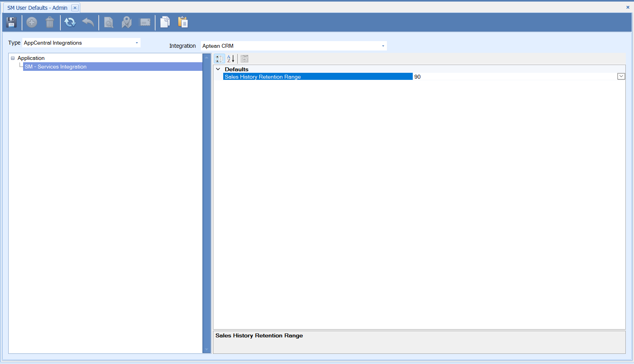This screenshot has width=634, height=364.
Task: Click the Copy documents icon
Action: click(165, 22)
